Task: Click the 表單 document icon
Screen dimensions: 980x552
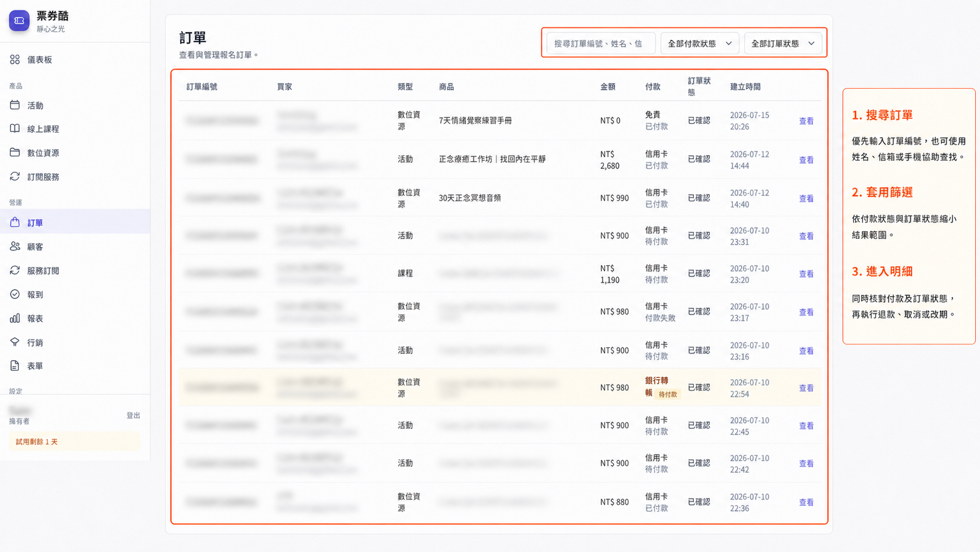Action: (x=15, y=365)
